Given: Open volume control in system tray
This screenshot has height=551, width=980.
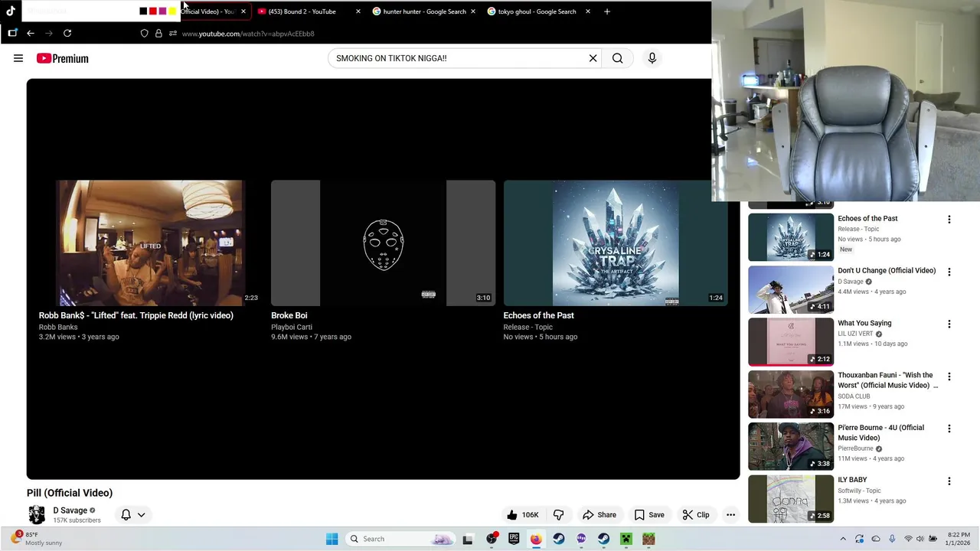Looking at the screenshot, I should coord(920,539).
